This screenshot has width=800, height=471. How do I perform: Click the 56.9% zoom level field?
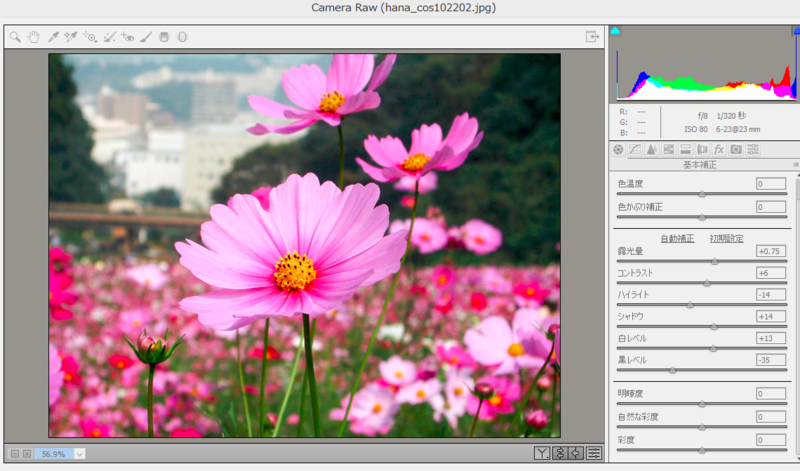click(x=54, y=454)
